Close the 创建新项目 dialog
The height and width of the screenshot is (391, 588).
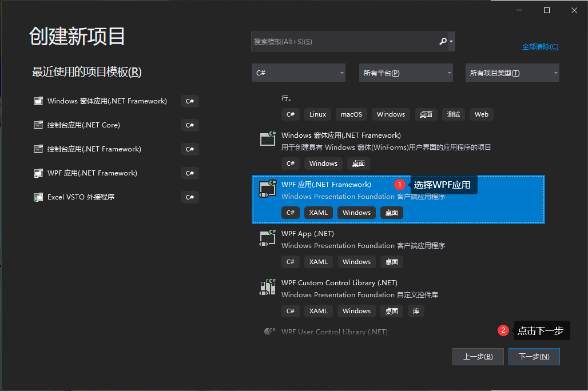[574, 10]
